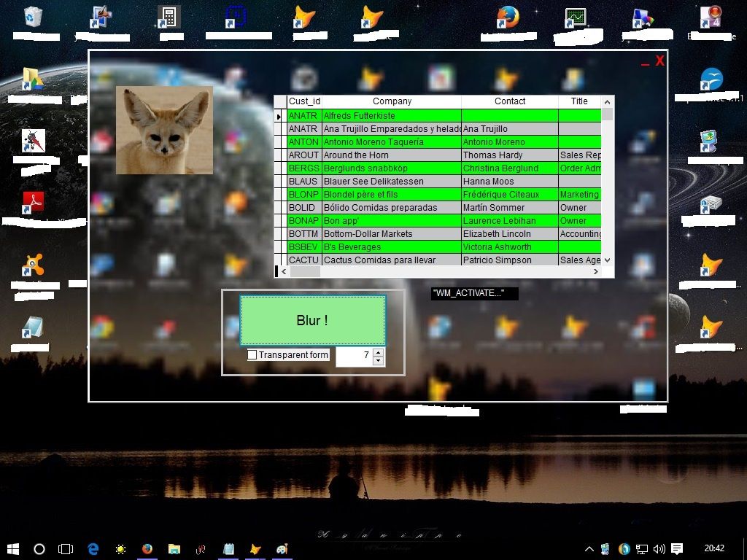Select the Berglunds snabbköp cell
The width and height of the screenshot is (747, 560).
point(392,168)
